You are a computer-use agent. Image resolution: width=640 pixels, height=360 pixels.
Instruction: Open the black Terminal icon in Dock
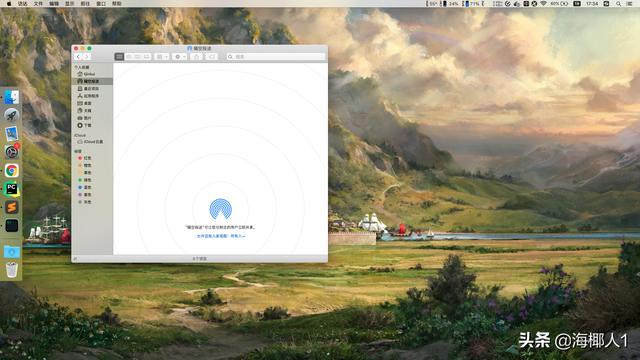point(11,225)
